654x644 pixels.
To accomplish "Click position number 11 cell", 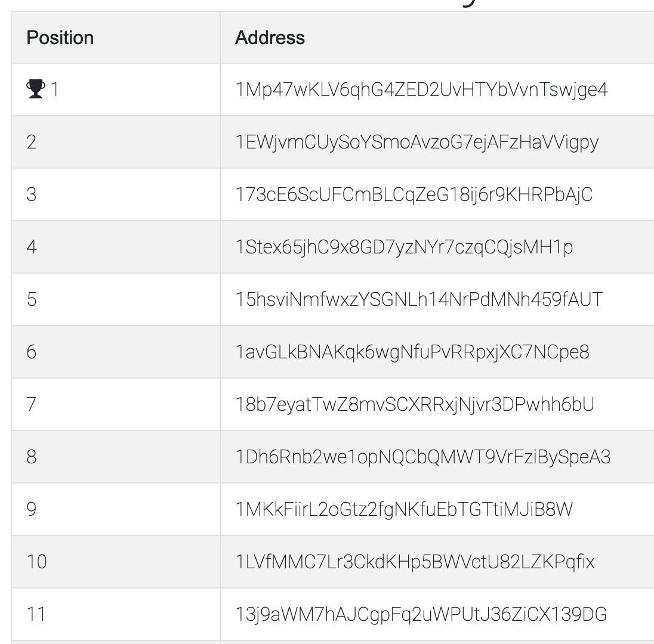I will tap(116, 614).
